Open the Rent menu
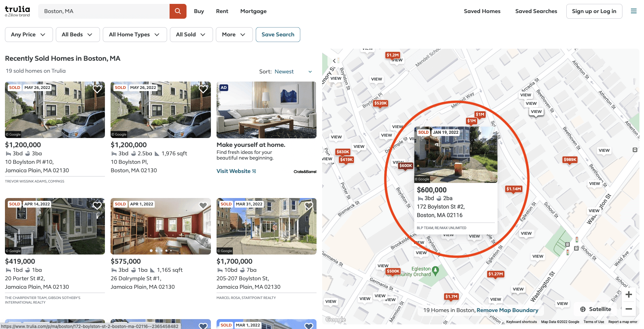The image size is (644, 329). 222,11
